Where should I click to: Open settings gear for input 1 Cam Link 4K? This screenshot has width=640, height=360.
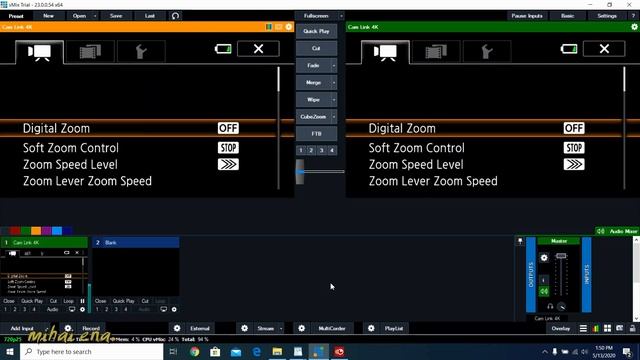tap(82, 309)
